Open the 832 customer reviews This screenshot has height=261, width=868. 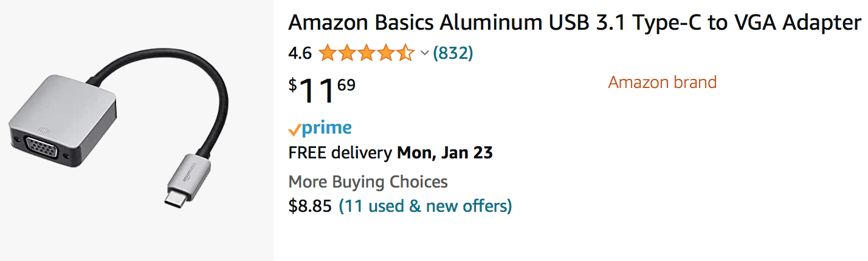click(453, 53)
